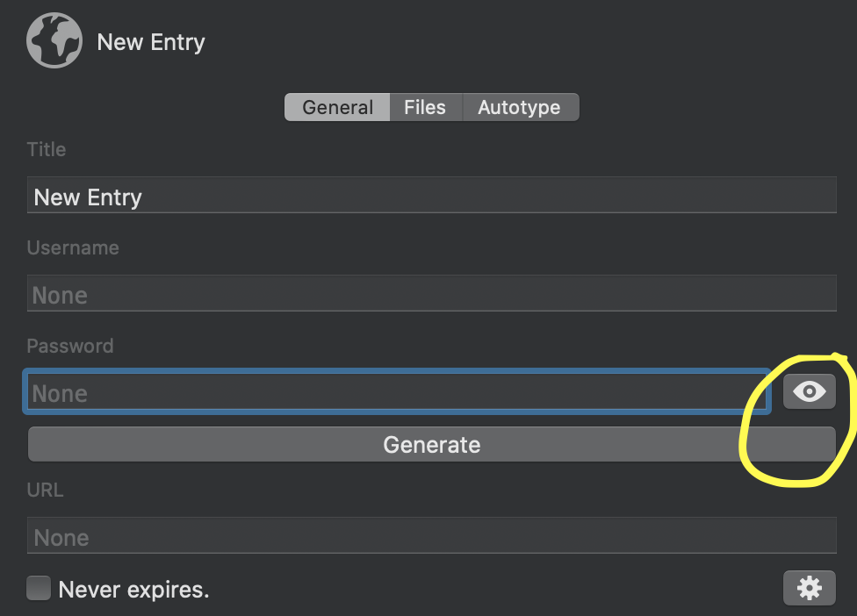Viewport: 857px width, 616px height.
Task: Click the None placeholder in URL field
Action: pyautogui.click(x=61, y=538)
